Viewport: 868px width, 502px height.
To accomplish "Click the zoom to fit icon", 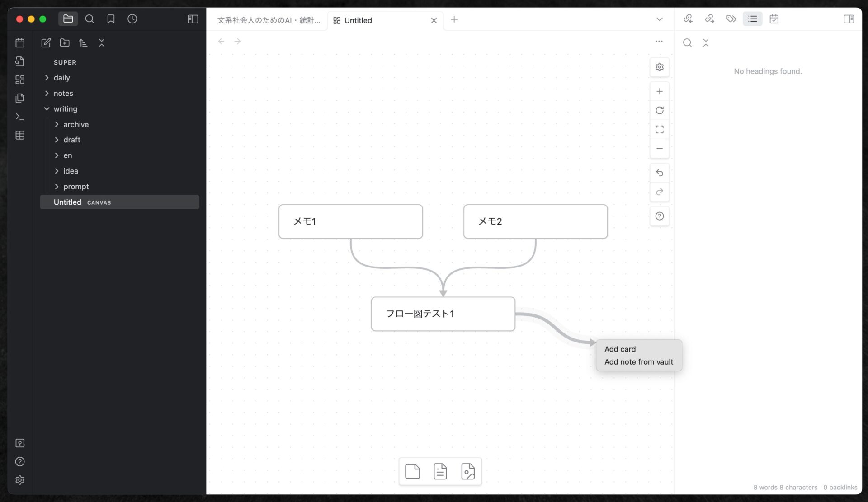I will click(659, 130).
